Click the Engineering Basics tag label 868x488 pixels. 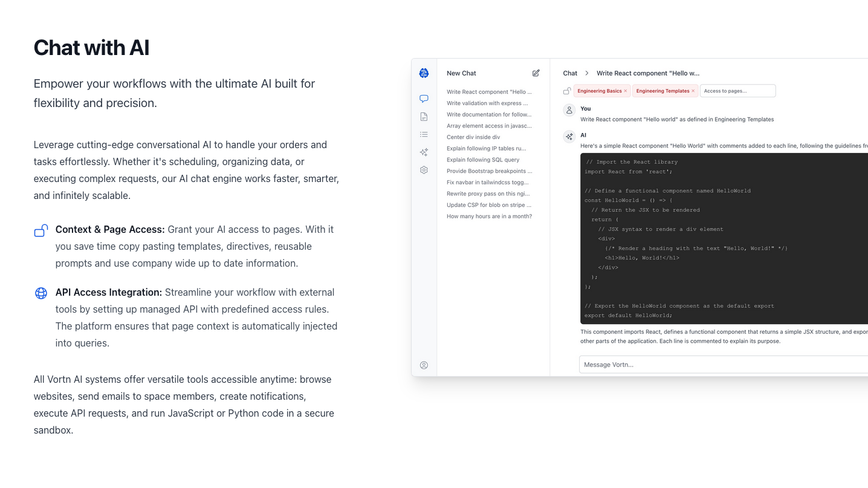click(599, 91)
